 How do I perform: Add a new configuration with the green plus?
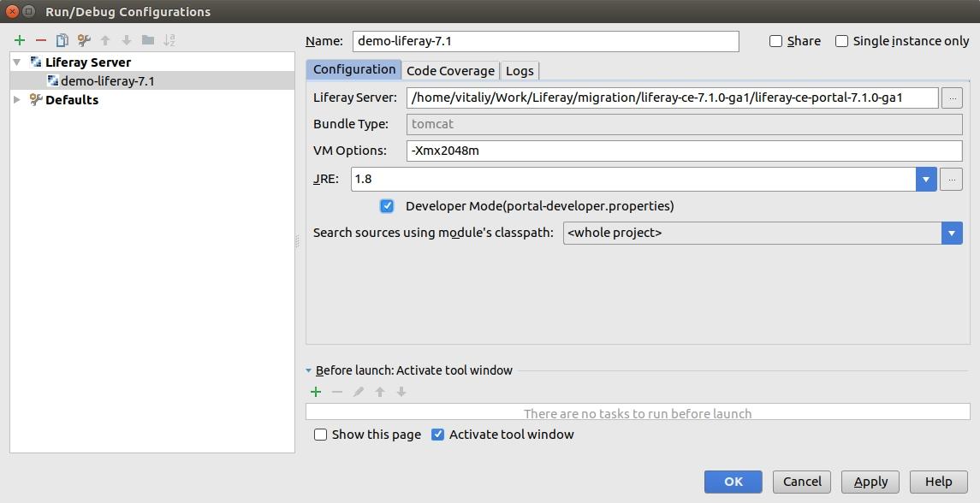pos(20,40)
